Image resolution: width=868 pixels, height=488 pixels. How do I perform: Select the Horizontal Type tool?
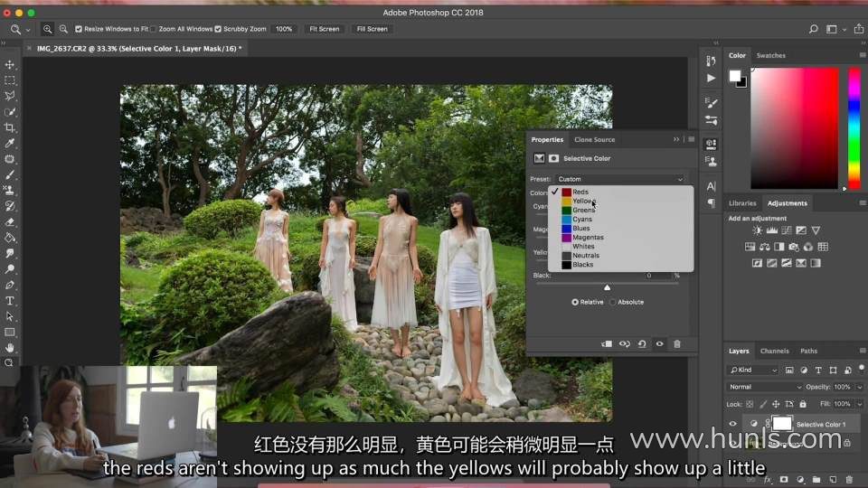click(10, 301)
